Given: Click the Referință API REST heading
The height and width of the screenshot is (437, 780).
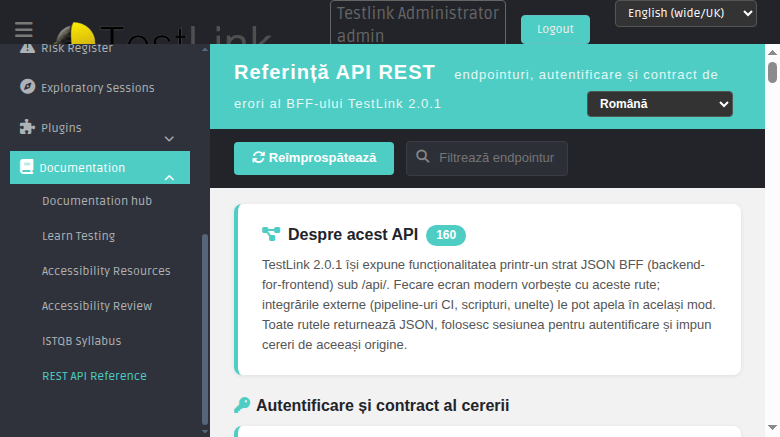Looking at the screenshot, I should [335, 73].
